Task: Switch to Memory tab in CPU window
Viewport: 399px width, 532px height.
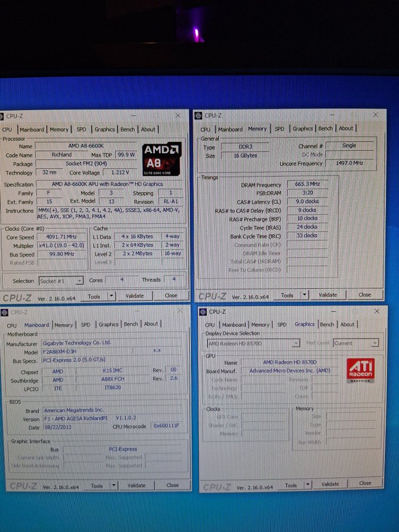Action: pyautogui.click(x=59, y=129)
